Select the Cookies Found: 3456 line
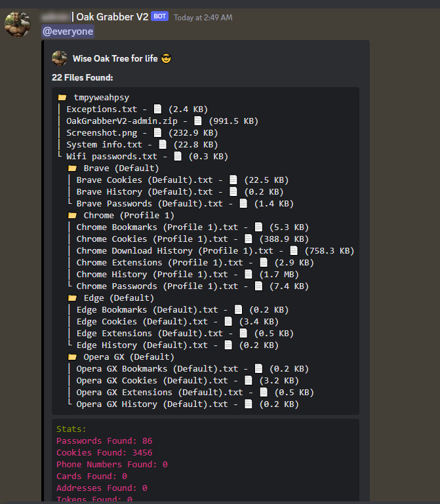440x504 pixels. (x=104, y=453)
